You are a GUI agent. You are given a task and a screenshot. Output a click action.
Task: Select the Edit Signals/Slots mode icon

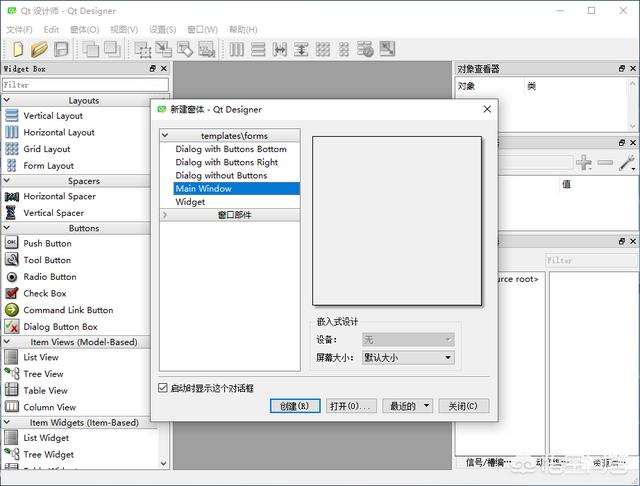[x=164, y=49]
